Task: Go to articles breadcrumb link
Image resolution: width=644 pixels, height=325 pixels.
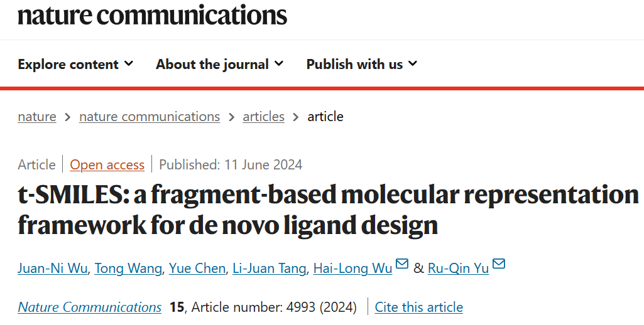Action: [x=263, y=117]
